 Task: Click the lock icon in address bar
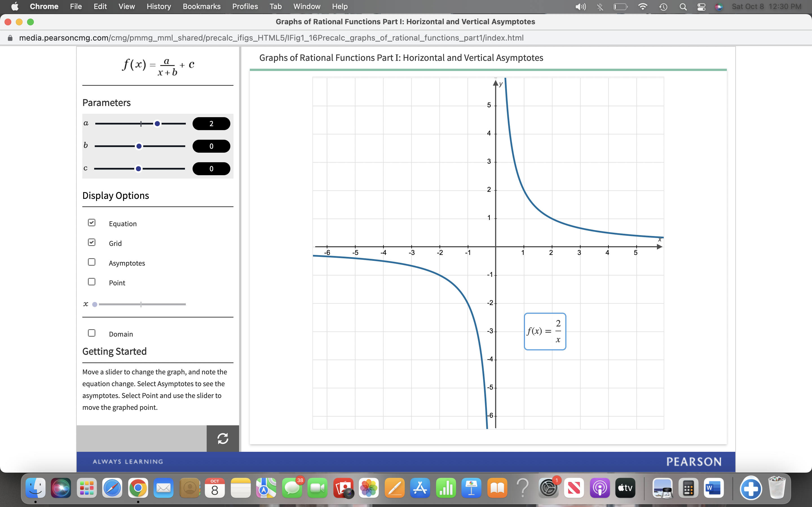point(10,38)
